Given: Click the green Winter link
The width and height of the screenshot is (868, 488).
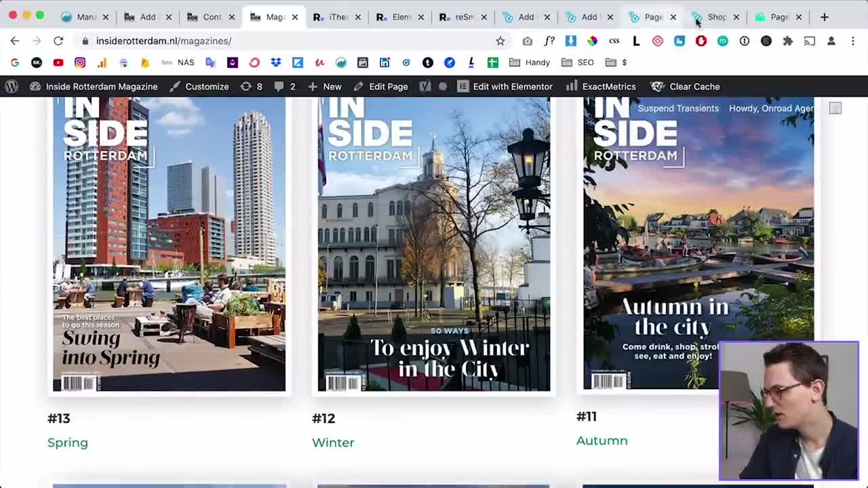Looking at the screenshot, I should 333,443.
